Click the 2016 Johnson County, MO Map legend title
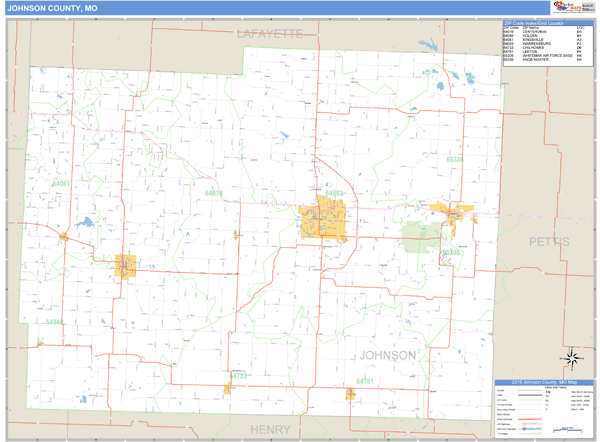 click(x=544, y=383)
